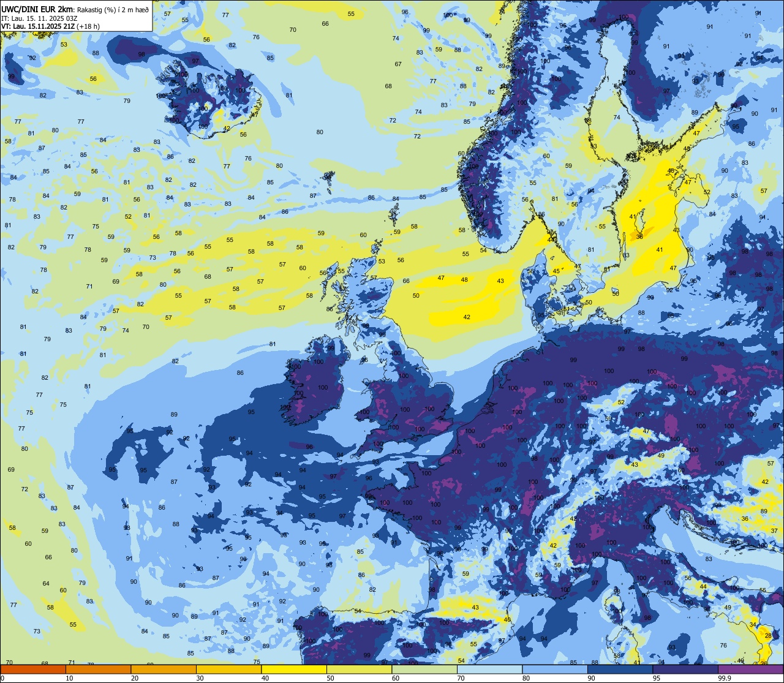Click the legend tick label 10
The width and height of the screenshot is (784, 683).
click(69, 678)
